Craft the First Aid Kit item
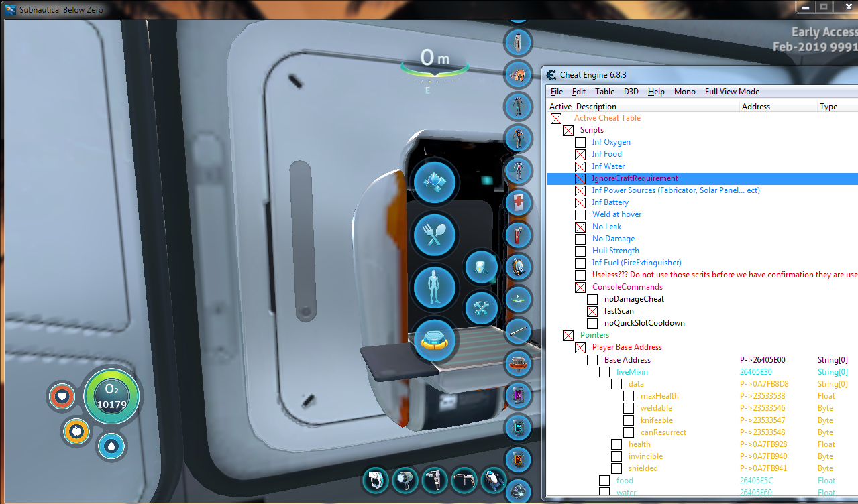The width and height of the screenshot is (858, 504). (518, 202)
